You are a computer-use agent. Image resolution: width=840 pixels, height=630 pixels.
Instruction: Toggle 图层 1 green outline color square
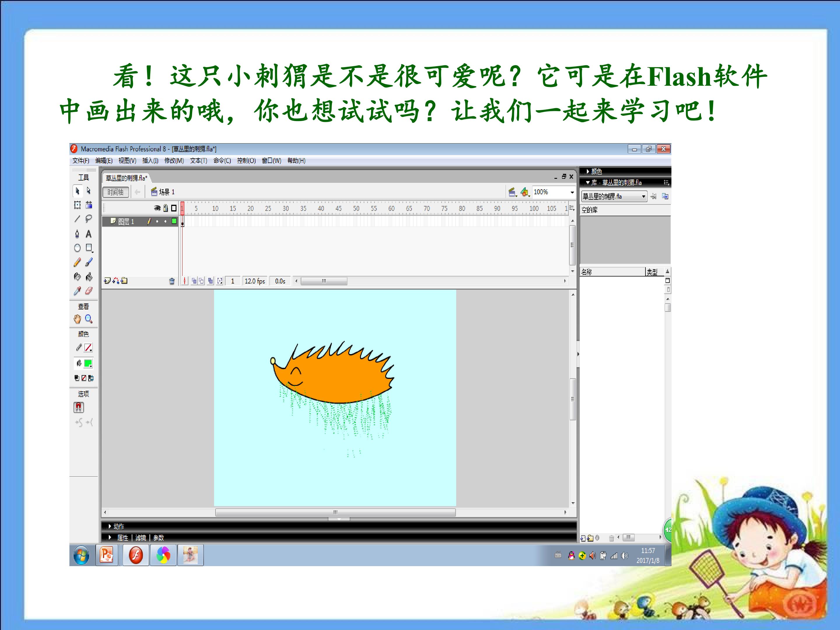tap(174, 221)
